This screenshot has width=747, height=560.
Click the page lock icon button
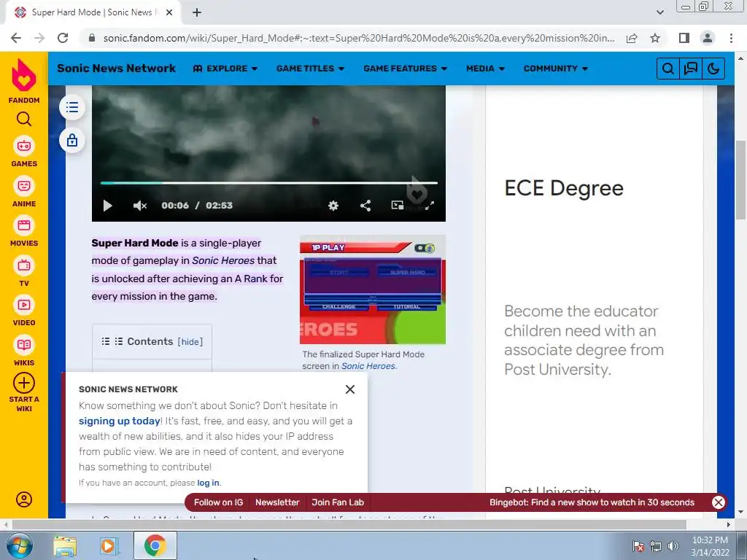click(72, 141)
